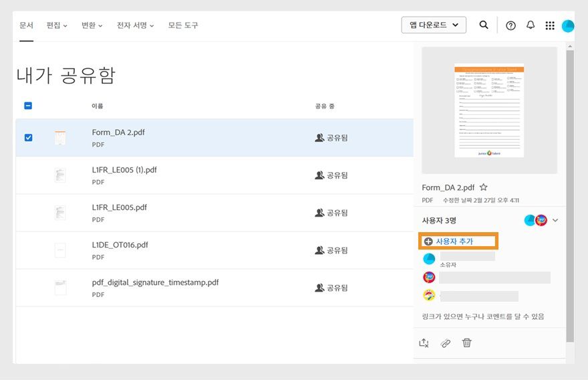Sort by the 공유 중 column header
Viewport: 588px width, 380px height.
[x=325, y=106]
